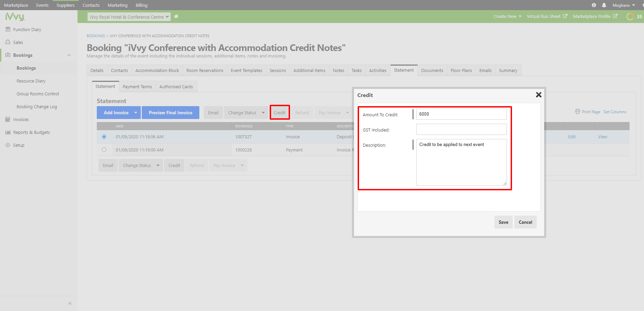Click reference 1000226 cell
Image resolution: width=644 pixels, height=311 pixels.
(x=243, y=150)
